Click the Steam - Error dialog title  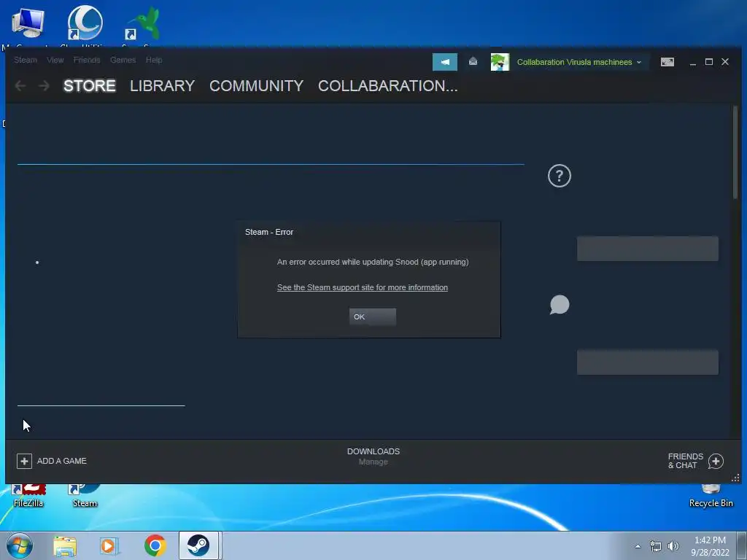pyautogui.click(x=269, y=232)
